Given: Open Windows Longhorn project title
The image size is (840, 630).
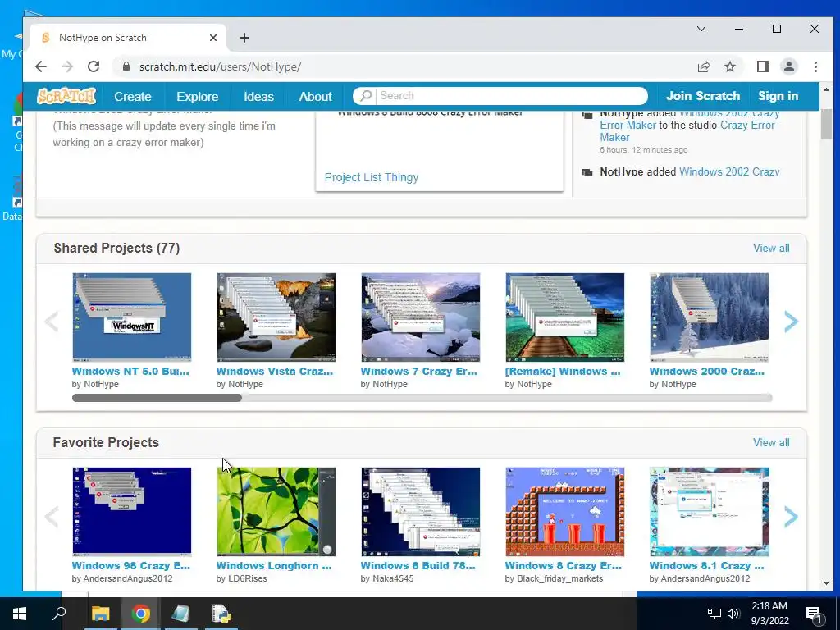Looking at the screenshot, I should 274,566.
